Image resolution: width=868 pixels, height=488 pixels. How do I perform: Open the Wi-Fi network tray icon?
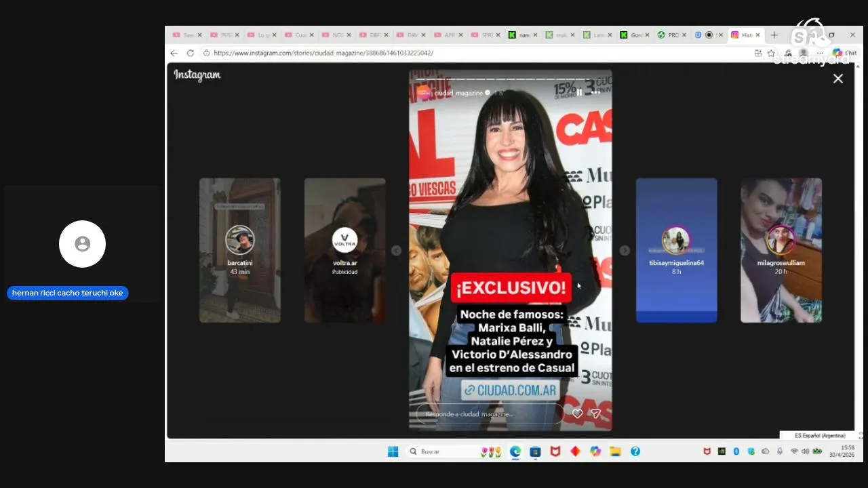pyautogui.click(x=794, y=451)
